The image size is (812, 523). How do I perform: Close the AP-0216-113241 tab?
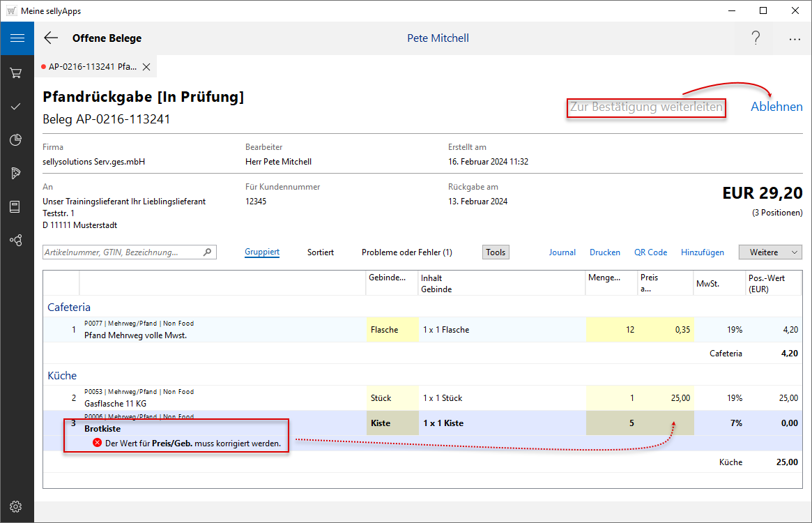pos(146,67)
